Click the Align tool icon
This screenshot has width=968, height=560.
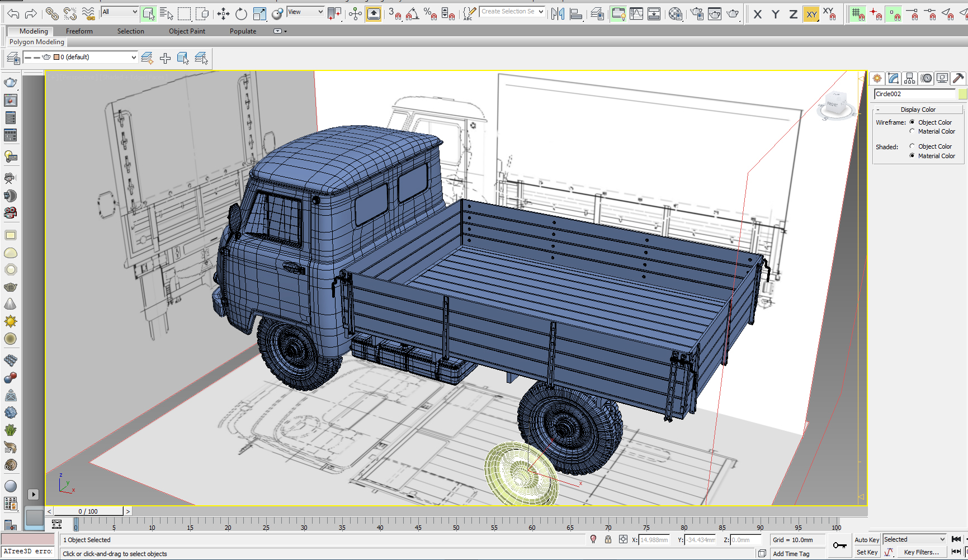[576, 14]
